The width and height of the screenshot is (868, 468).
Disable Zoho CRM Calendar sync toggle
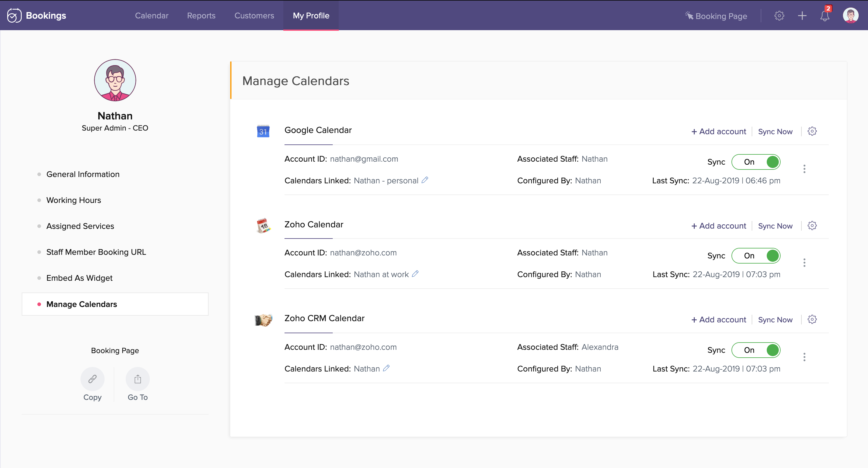756,350
